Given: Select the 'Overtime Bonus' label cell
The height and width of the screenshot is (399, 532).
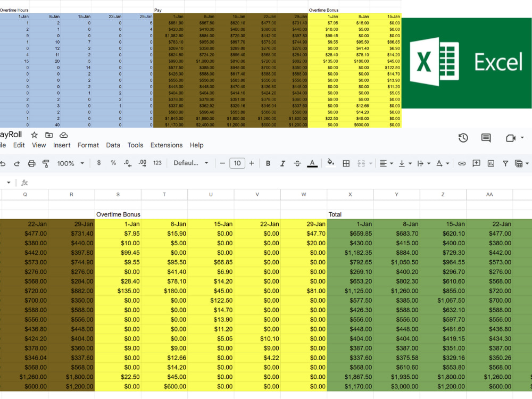Looking at the screenshot, I should click(118, 214).
